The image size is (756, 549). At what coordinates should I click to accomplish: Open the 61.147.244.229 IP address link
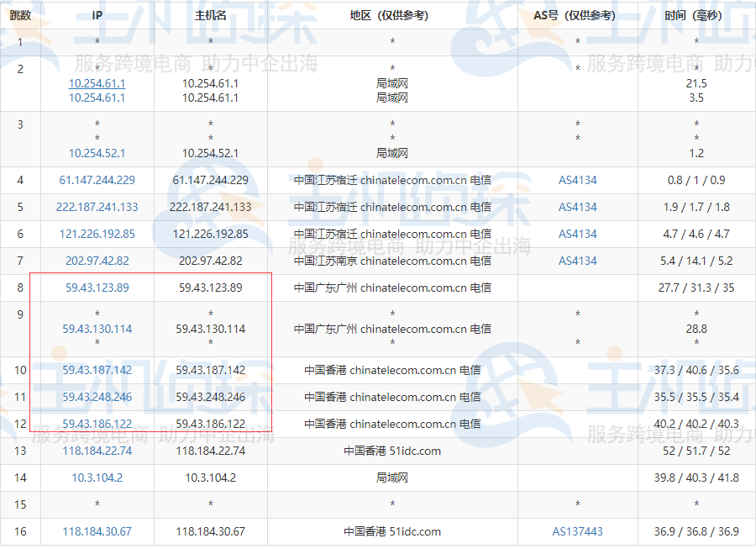[x=97, y=180]
